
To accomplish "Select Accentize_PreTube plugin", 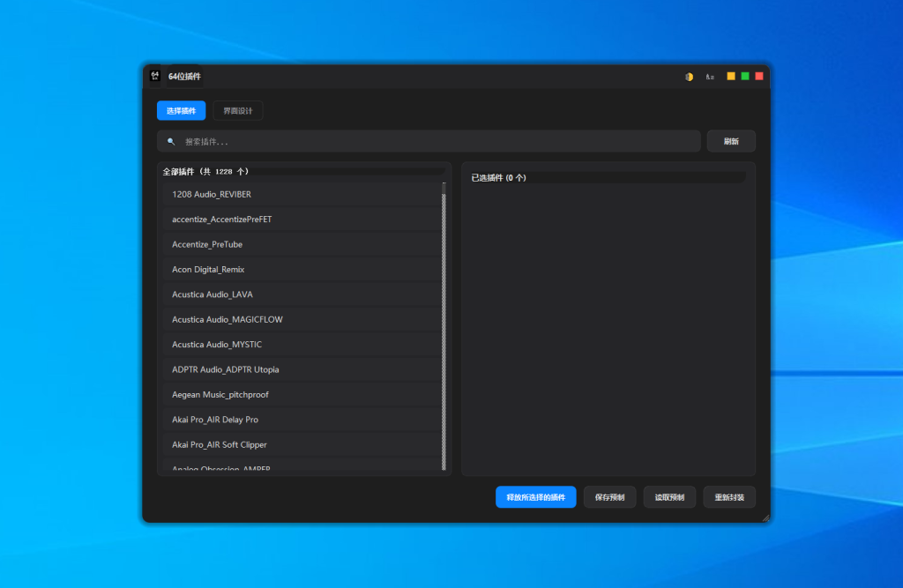I will tap(302, 245).
